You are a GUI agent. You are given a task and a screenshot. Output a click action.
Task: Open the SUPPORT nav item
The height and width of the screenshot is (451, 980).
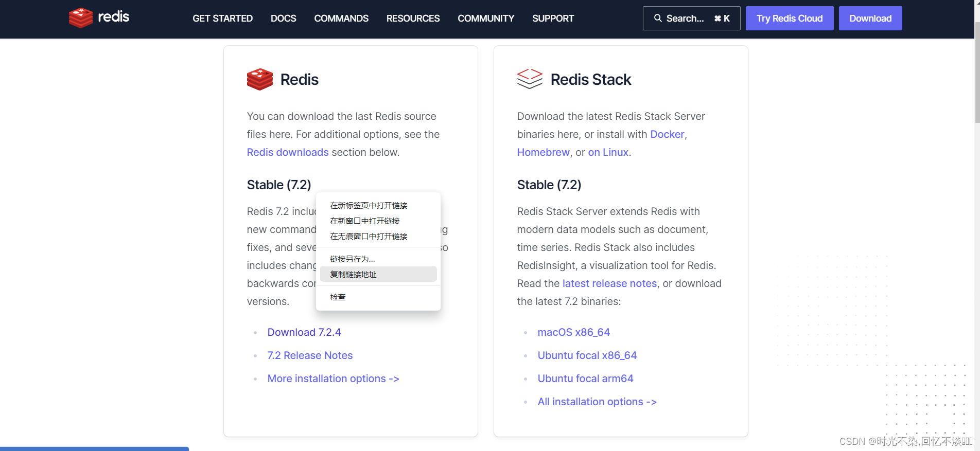[553, 19]
